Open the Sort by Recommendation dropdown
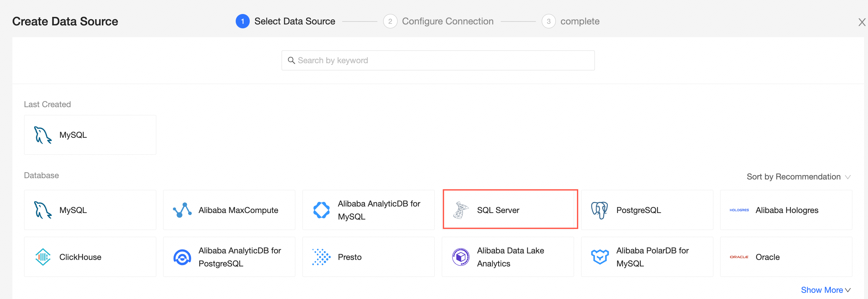 pos(798,176)
